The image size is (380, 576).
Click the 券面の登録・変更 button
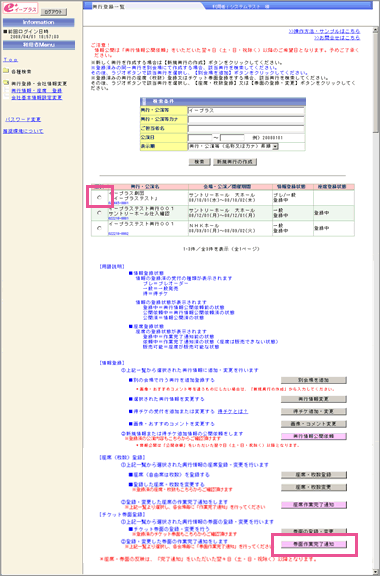point(313,531)
